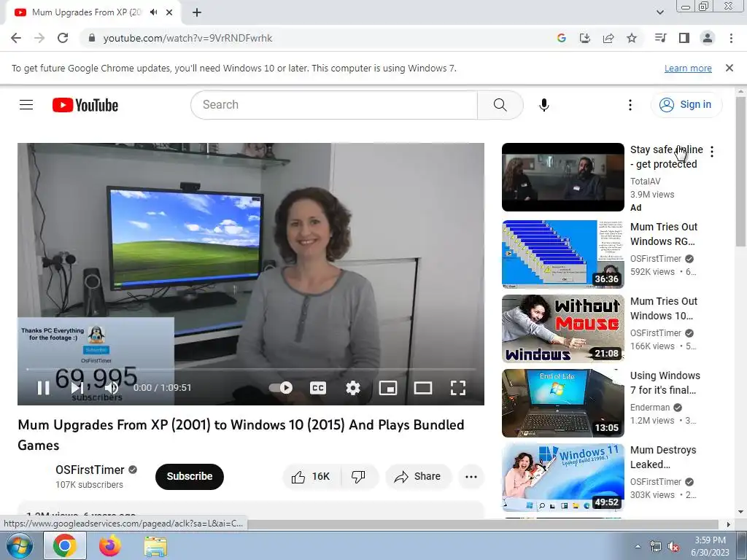Toggle closed captions
This screenshot has height=560, width=747.
318,388
